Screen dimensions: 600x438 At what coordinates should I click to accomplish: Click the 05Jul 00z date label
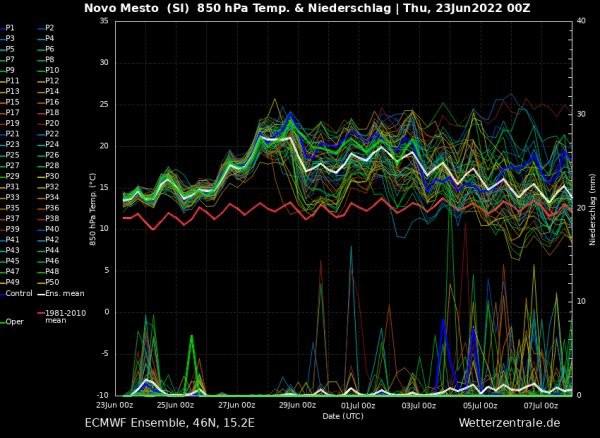[x=482, y=405]
